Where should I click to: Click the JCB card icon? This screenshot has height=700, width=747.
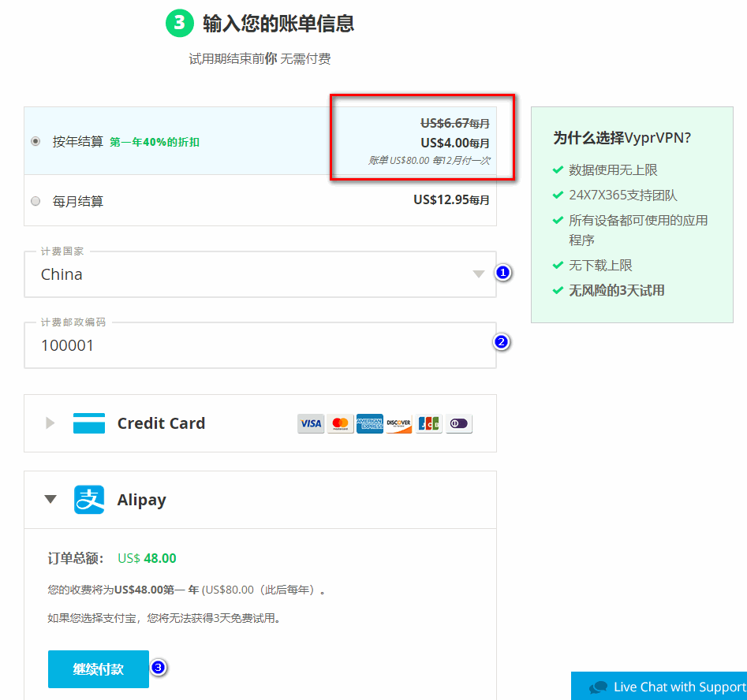tap(429, 423)
